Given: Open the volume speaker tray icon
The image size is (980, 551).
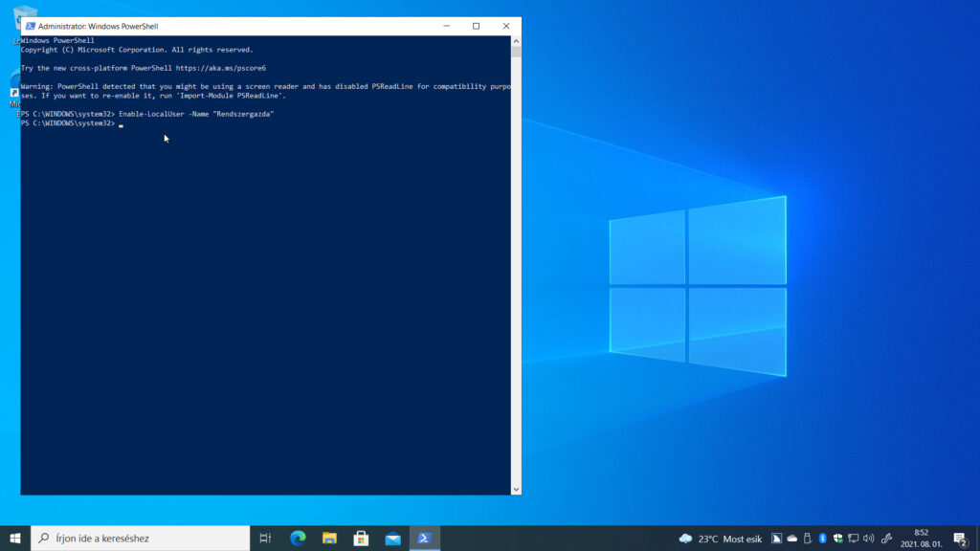Looking at the screenshot, I should coord(869,539).
